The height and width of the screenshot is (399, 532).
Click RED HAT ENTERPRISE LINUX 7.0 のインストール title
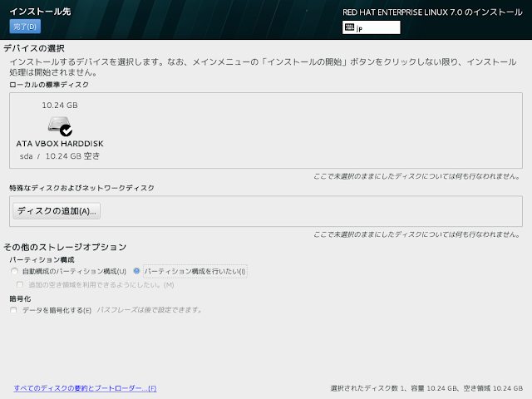click(x=432, y=12)
